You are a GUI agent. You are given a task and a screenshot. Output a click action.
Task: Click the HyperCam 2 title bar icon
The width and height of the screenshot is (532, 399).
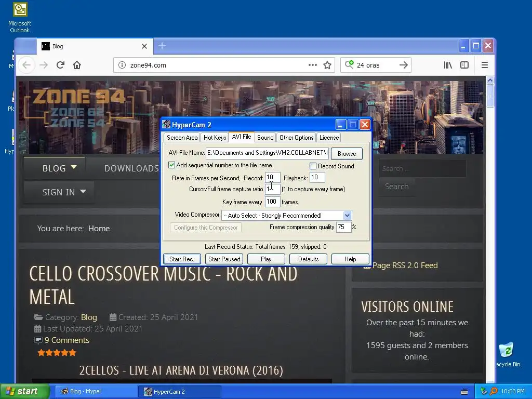166,125
